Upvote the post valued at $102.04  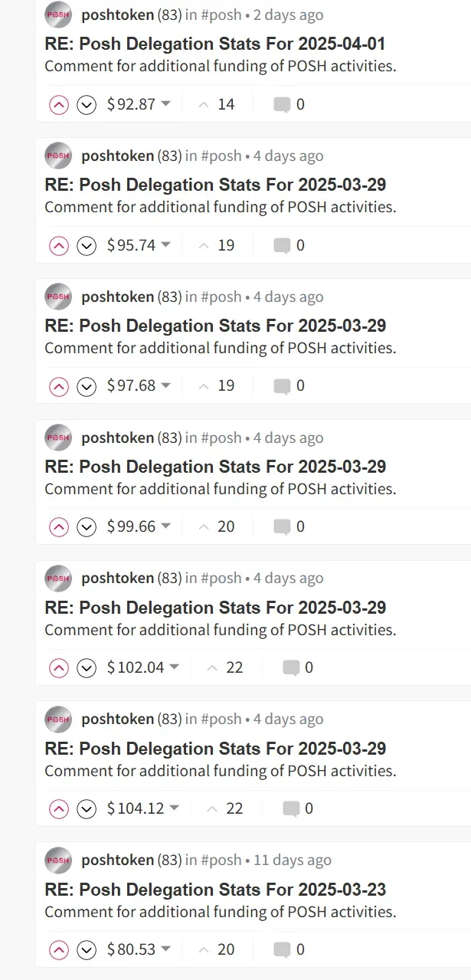(x=59, y=668)
